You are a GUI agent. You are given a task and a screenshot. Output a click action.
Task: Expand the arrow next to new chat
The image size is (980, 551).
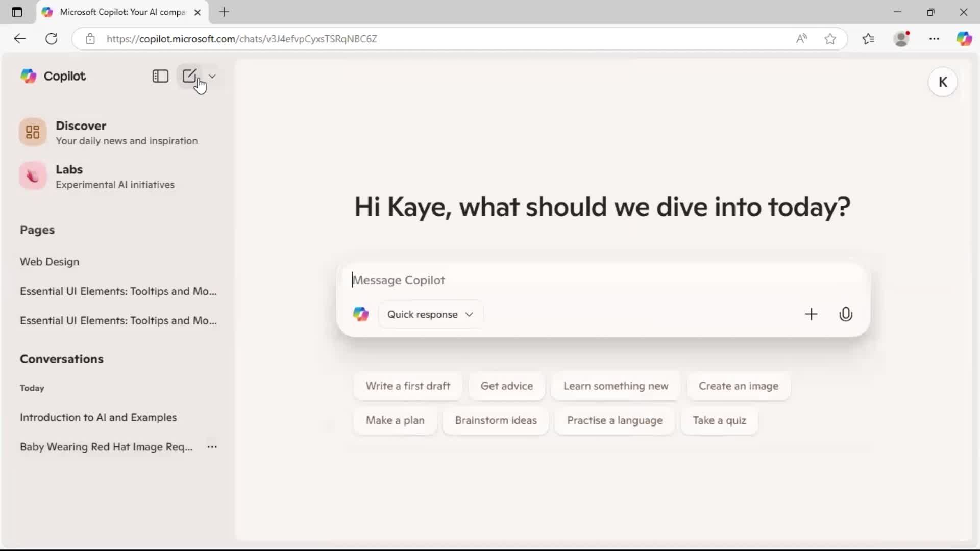click(212, 76)
